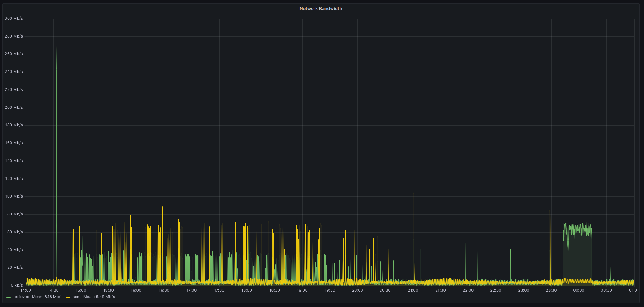644x307 pixels.
Task: Click the 00:30 time axis label
Action: (x=606, y=290)
